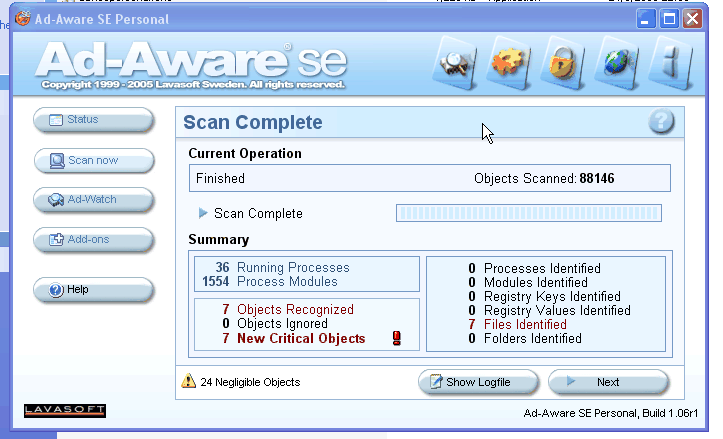
Task: Open the Status page
Action: tap(94, 120)
